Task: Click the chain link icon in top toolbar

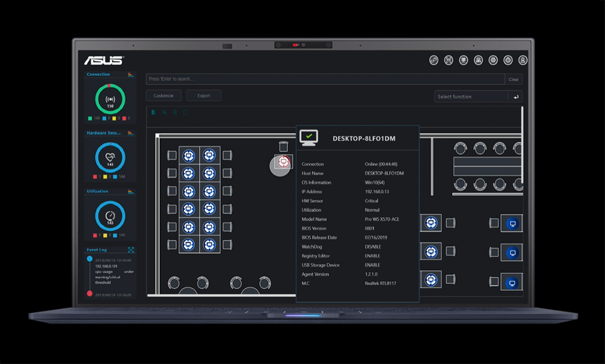Action: [434, 60]
